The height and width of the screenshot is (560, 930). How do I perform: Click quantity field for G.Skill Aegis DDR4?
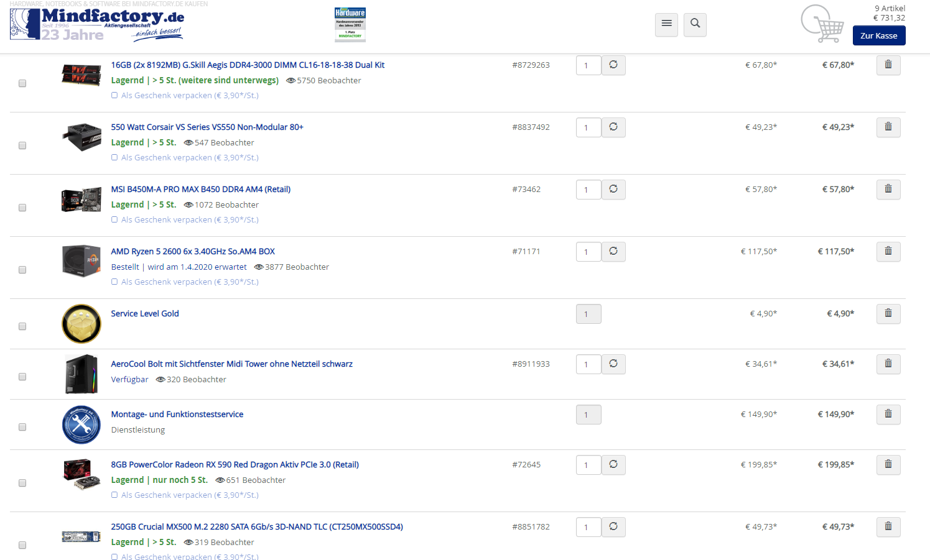[x=588, y=65]
